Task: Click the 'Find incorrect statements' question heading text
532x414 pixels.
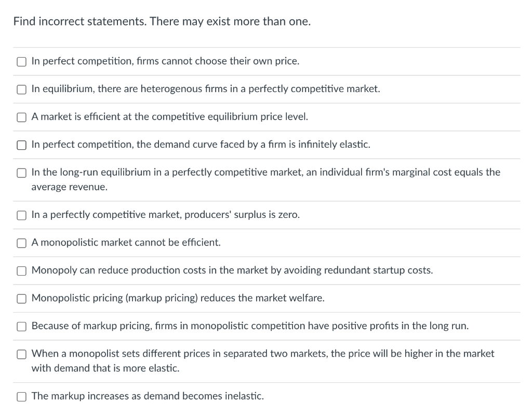Action: 162,22
